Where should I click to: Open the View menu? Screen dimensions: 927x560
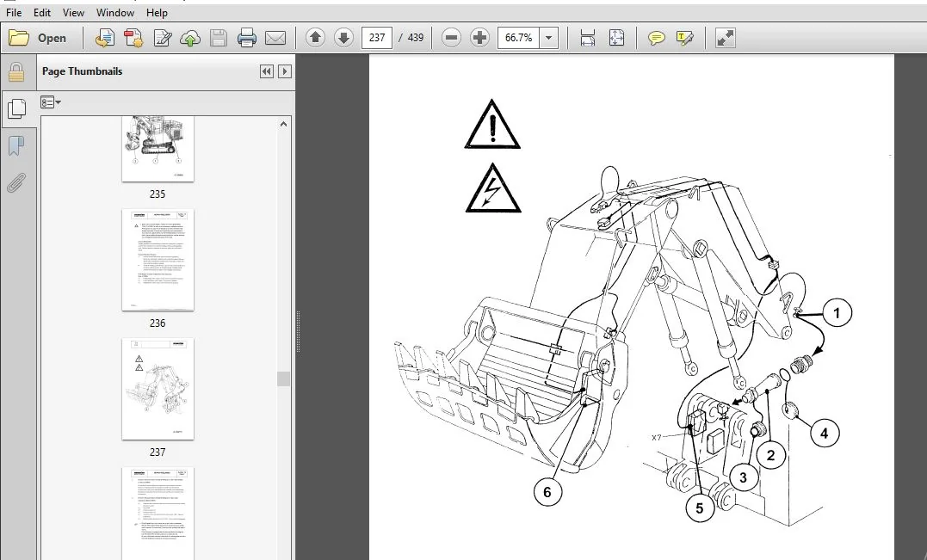(x=73, y=12)
